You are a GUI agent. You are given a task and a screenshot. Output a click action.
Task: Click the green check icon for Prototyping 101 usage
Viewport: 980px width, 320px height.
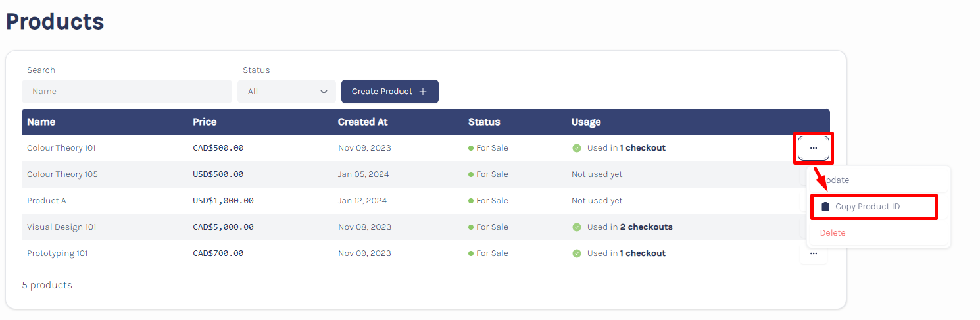[x=577, y=253]
